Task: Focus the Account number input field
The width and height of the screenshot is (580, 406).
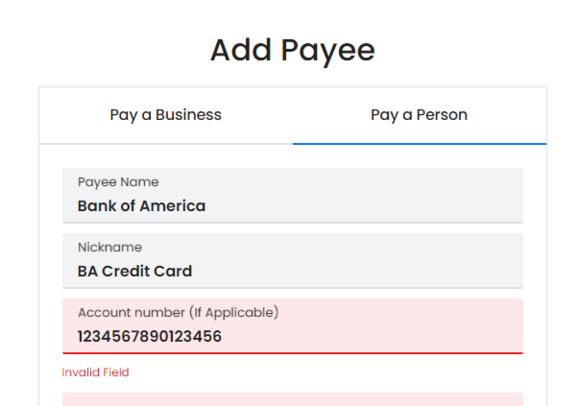Action: (x=293, y=326)
